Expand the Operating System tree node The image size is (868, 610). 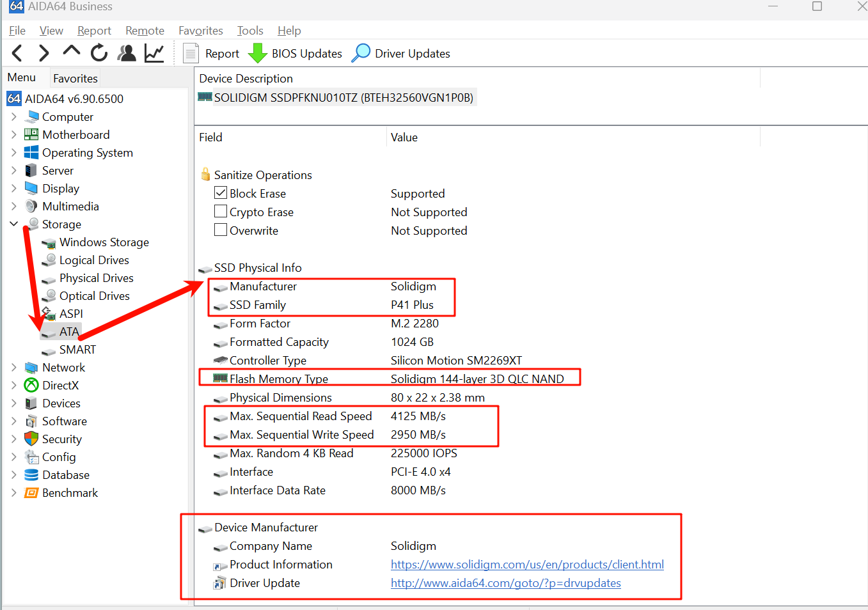pos(14,153)
